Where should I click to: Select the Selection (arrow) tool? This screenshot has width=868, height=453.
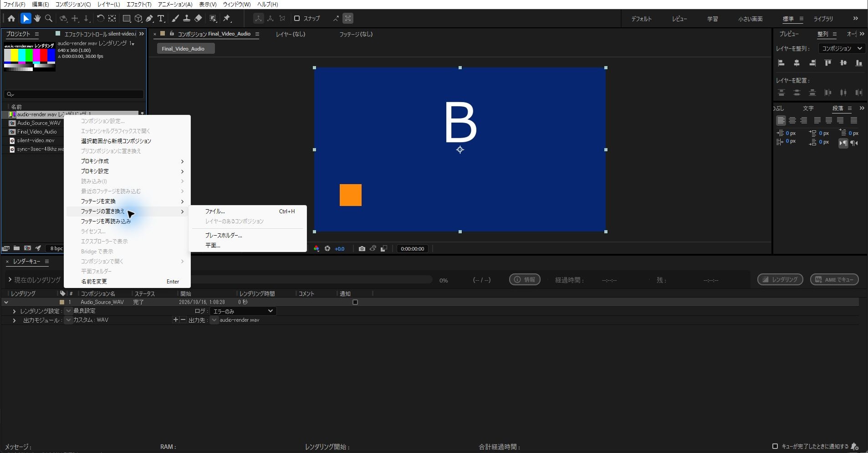coord(26,18)
